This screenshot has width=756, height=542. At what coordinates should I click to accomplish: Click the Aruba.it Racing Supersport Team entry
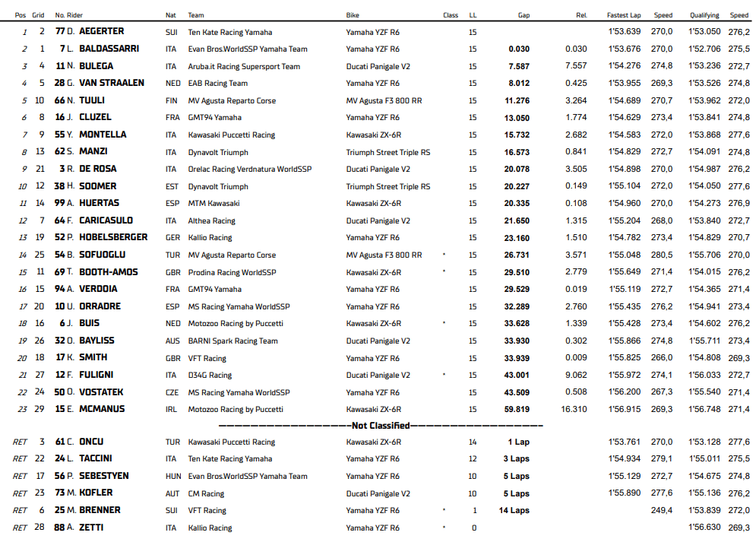pyautogui.click(x=244, y=66)
